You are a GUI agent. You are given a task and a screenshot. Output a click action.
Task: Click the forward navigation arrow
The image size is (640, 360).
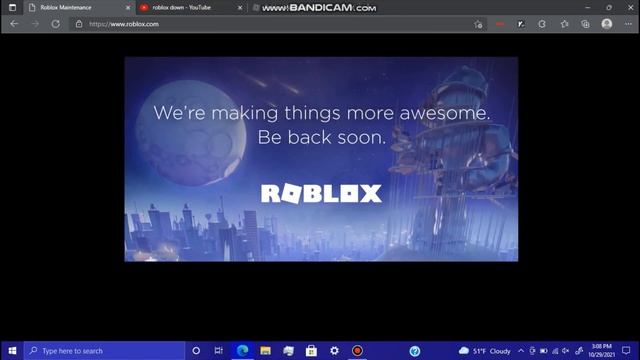point(35,24)
